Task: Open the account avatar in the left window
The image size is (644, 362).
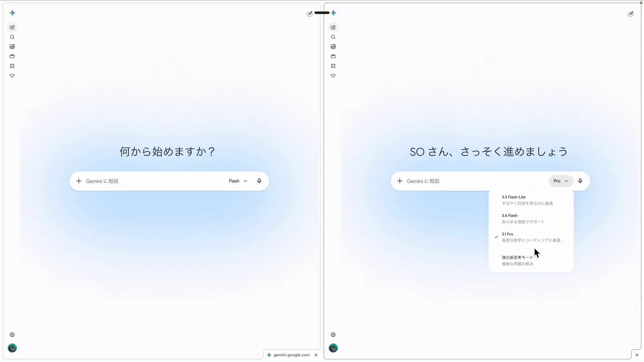Action: pos(12,348)
